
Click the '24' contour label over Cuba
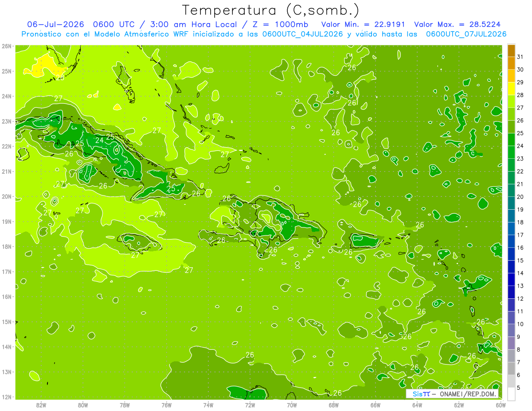[x=99, y=140]
